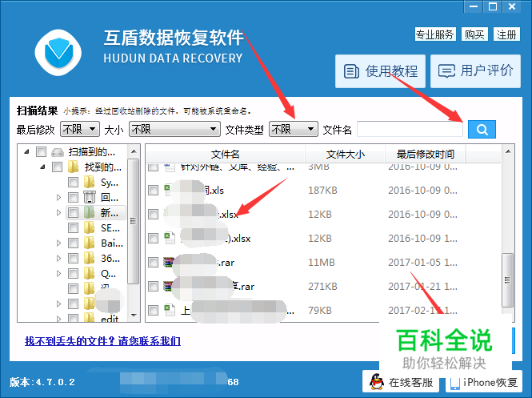Open the 使用教程 tutorial button
Viewport: 532px width, 398px height.
point(380,71)
